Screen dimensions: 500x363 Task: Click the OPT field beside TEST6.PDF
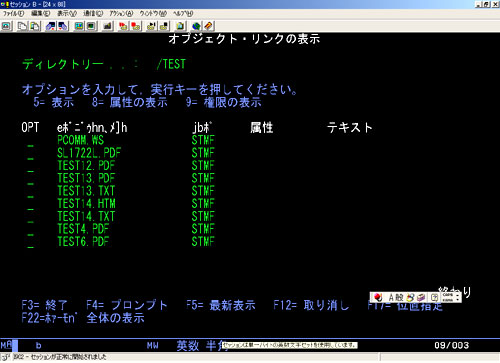tap(30, 242)
